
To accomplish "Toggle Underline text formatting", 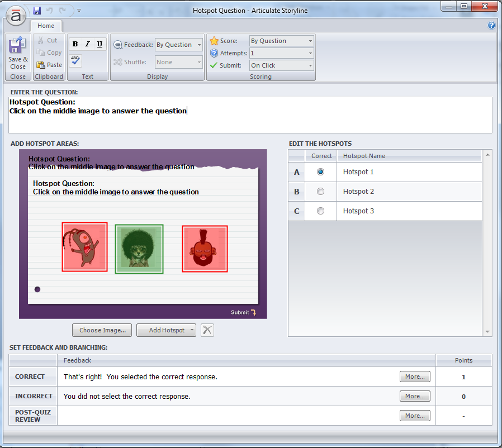I will click(x=100, y=44).
